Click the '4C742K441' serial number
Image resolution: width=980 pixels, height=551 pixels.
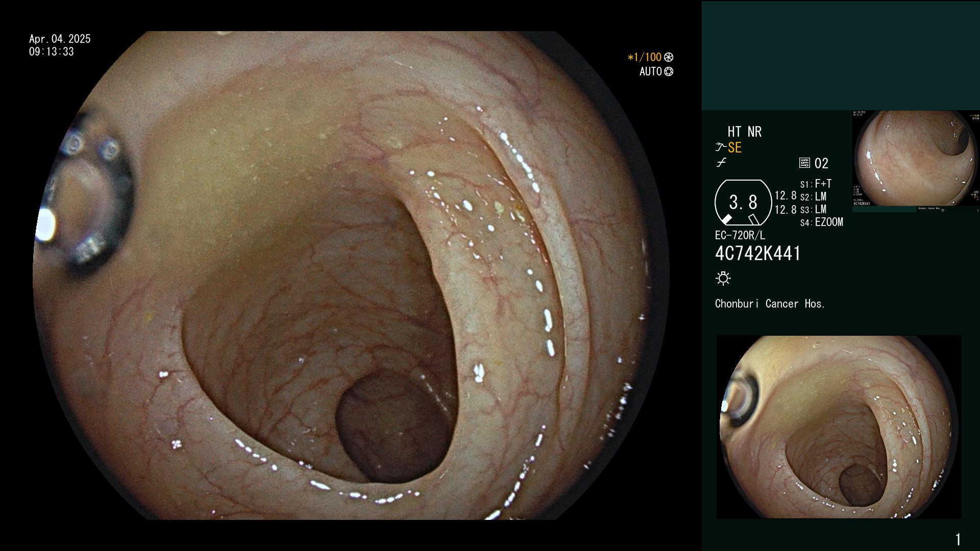pyautogui.click(x=758, y=254)
